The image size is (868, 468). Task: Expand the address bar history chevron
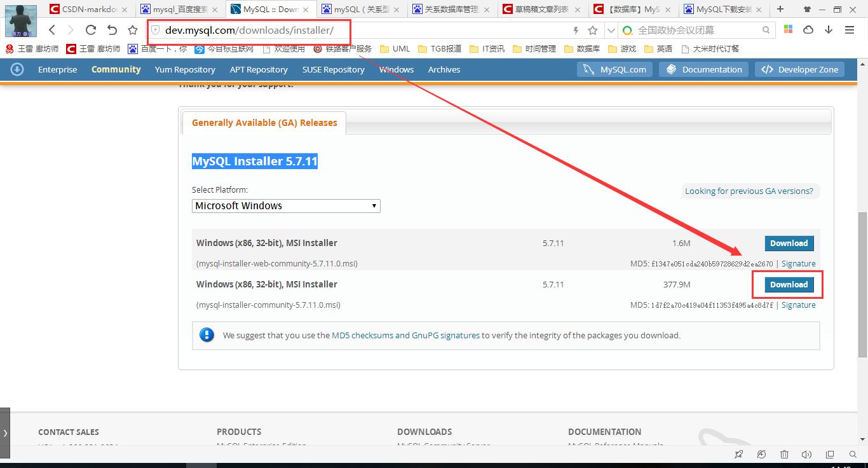[611, 31]
